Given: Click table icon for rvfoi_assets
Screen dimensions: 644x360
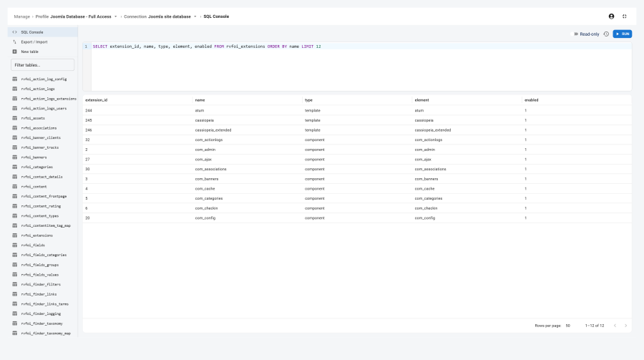Looking at the screenshot, I should pos(15,118).
